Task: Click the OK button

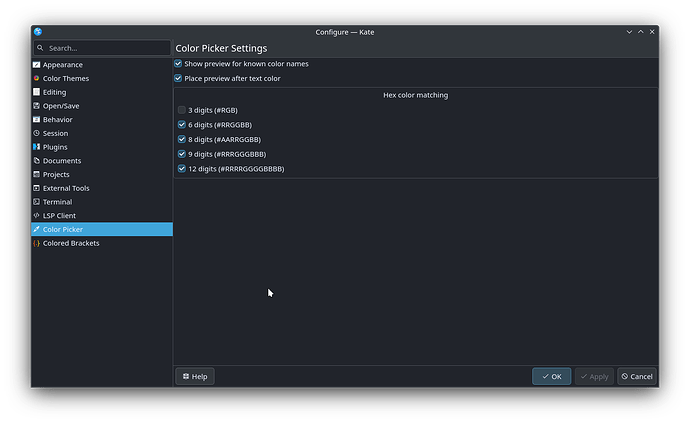Action: pyautogui.click(x=551, y=376)
